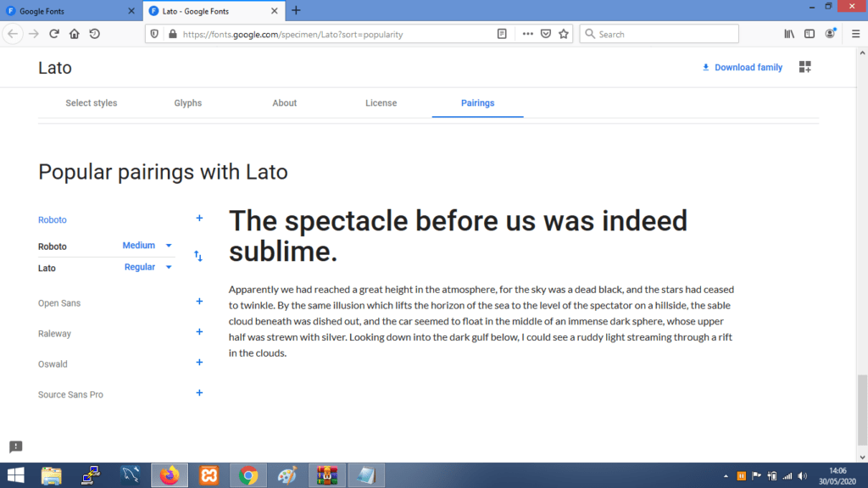This screenshot has width=868, height=488.
Task: Open tracking protection shield icon
Action: tap(154, 34)
